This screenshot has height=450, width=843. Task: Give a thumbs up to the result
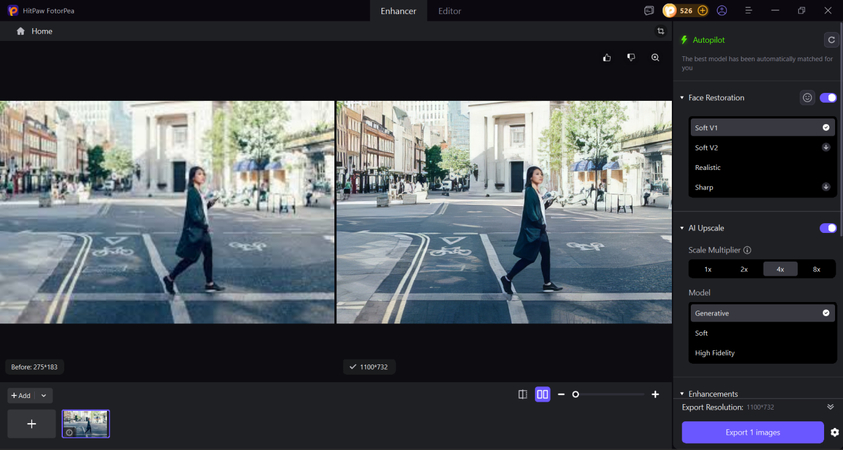[x=607, y=58]
